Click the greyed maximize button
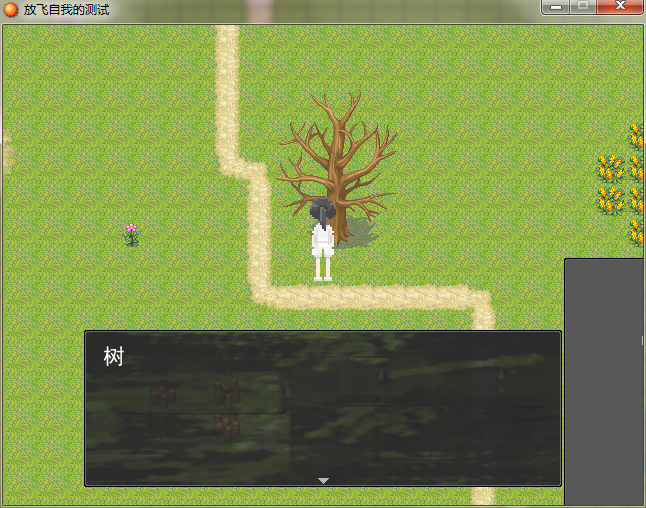The width and height of the screenshot is (646, 508). point(583,7)
